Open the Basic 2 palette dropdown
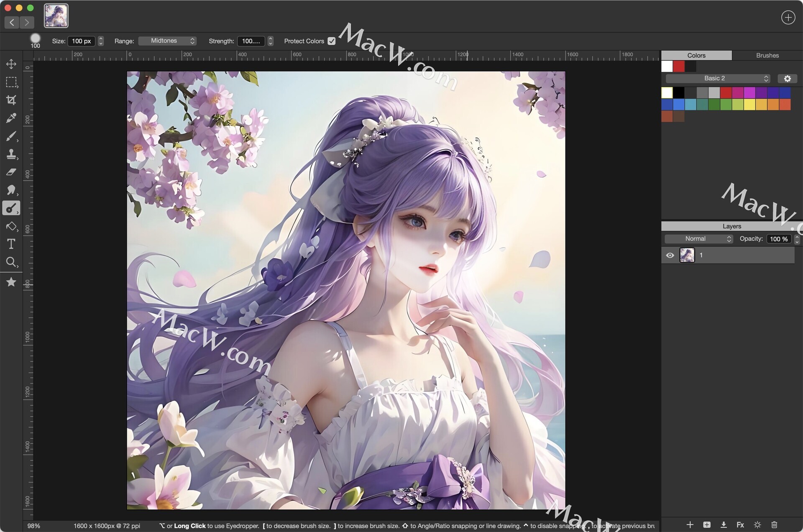 click(x=718, y=79)
